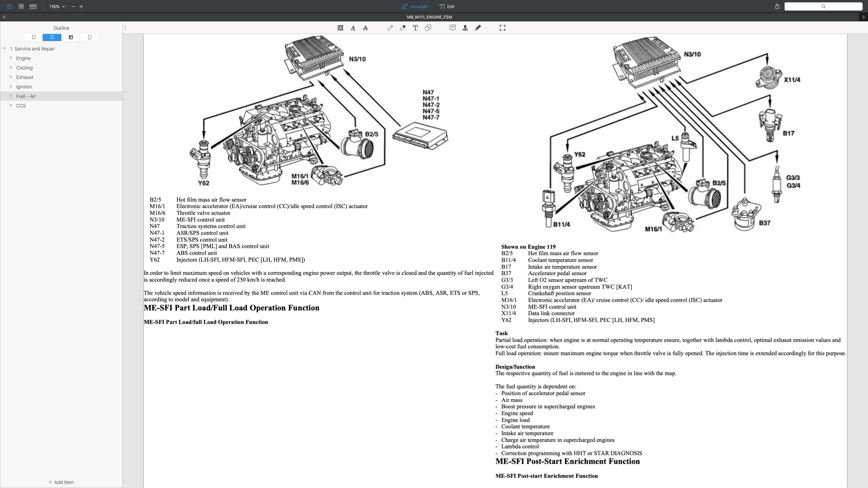Select the Eraser tool
868x488 pixels.
tap(402, 28)
